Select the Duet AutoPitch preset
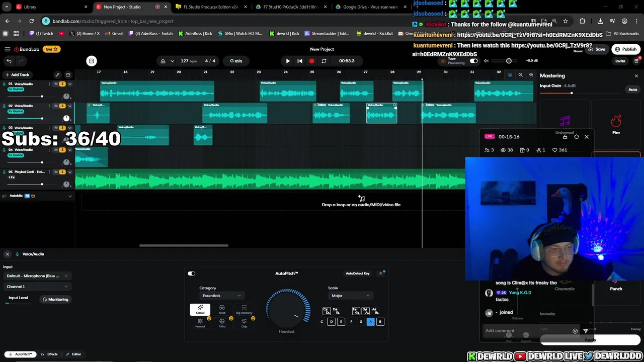The width and height of the screenshot is (644, 362). pos(222,310)
